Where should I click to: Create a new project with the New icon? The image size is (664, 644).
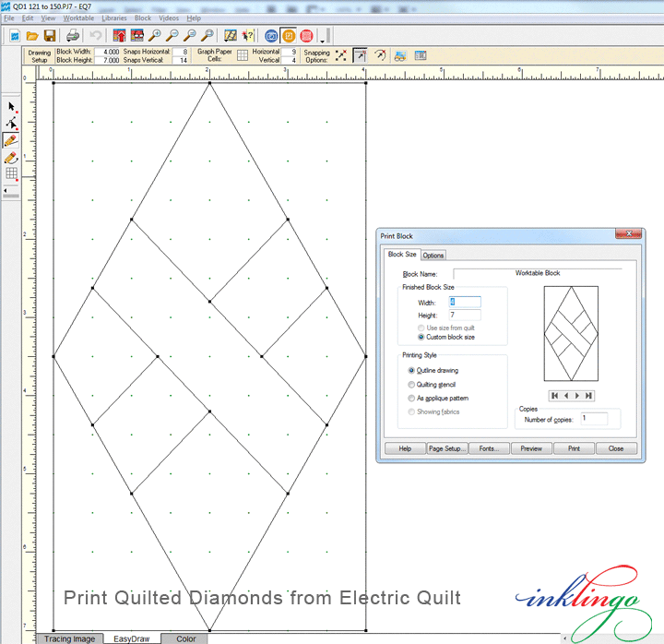coord(15,36)
